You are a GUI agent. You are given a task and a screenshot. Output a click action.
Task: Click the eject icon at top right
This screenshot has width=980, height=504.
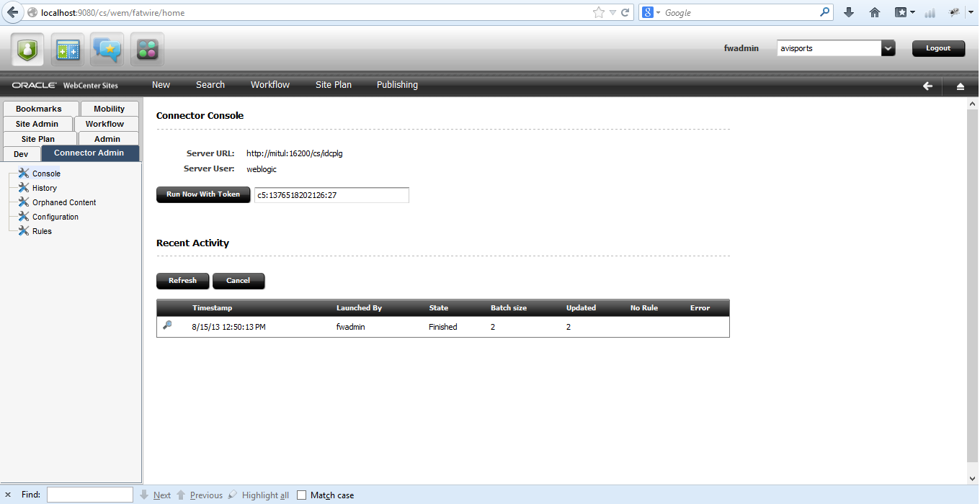tap(961, 86)
